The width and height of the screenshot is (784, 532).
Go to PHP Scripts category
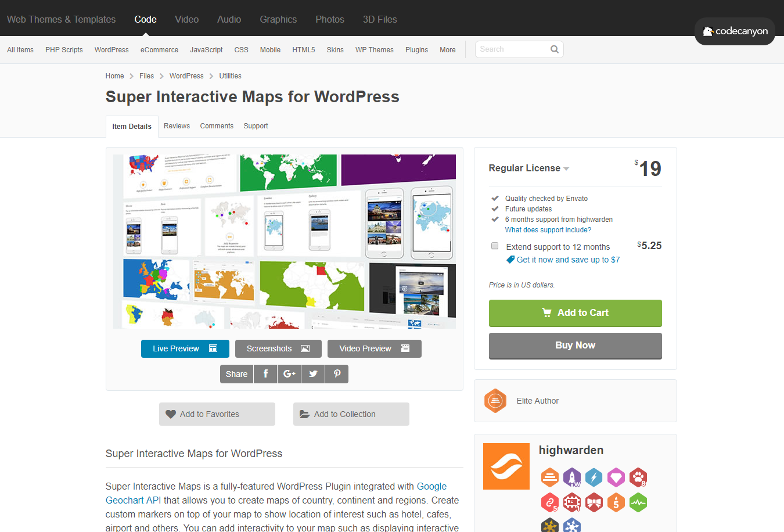(64, 50)
